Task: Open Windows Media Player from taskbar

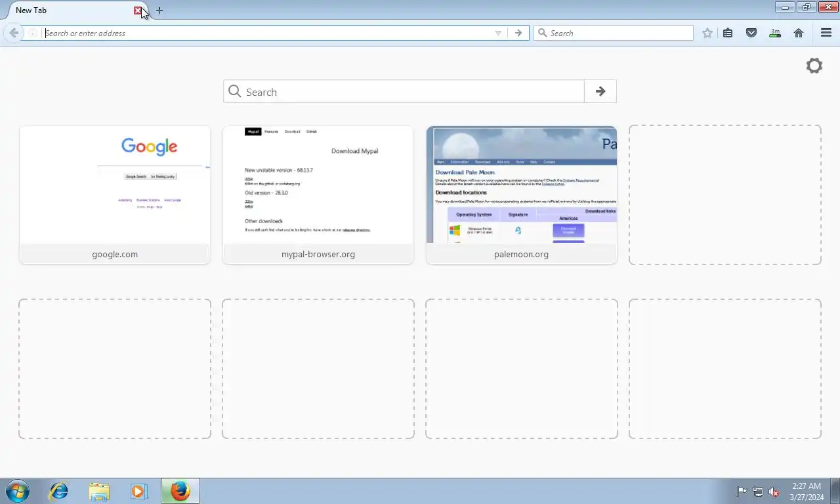Action: (x=139, y=491)
